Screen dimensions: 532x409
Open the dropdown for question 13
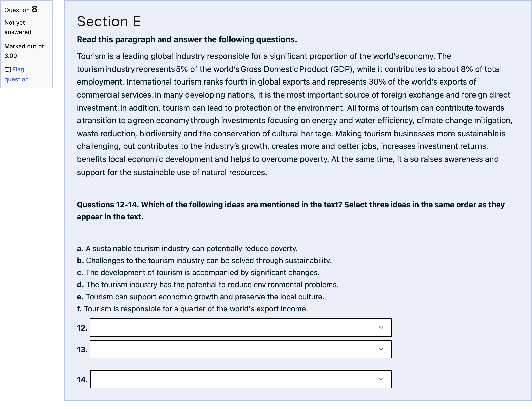click(x=240, y=349)
